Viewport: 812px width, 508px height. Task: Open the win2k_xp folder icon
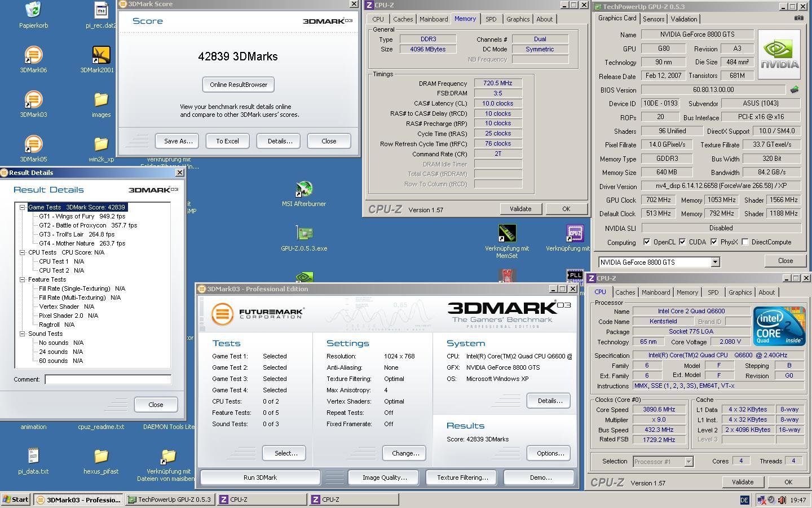point(101,144)
